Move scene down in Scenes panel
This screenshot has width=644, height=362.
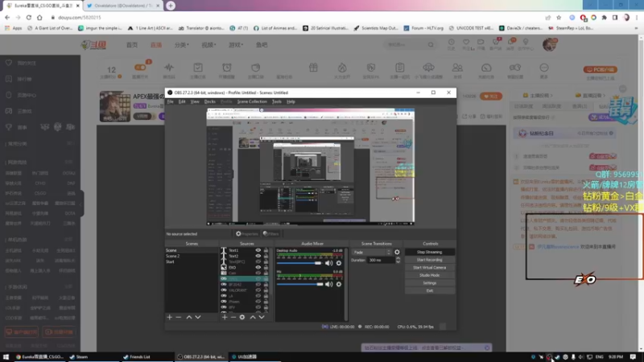tap(198, 317)
